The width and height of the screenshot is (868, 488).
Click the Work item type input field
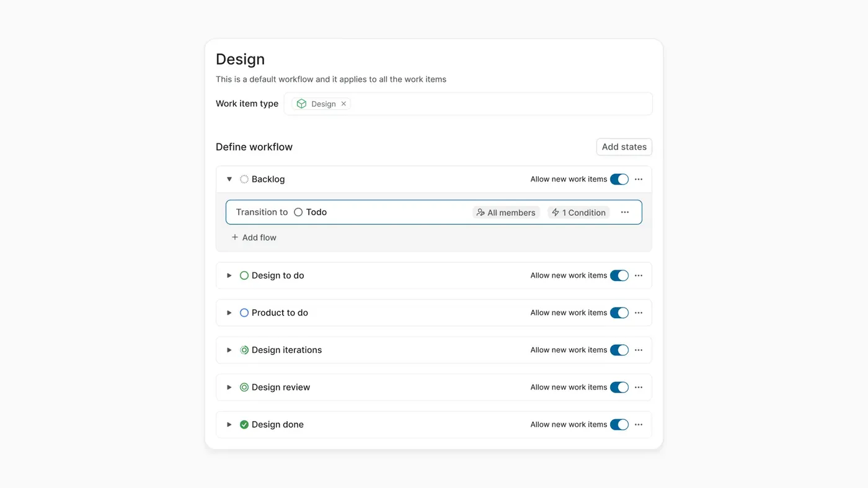[468, 104]
